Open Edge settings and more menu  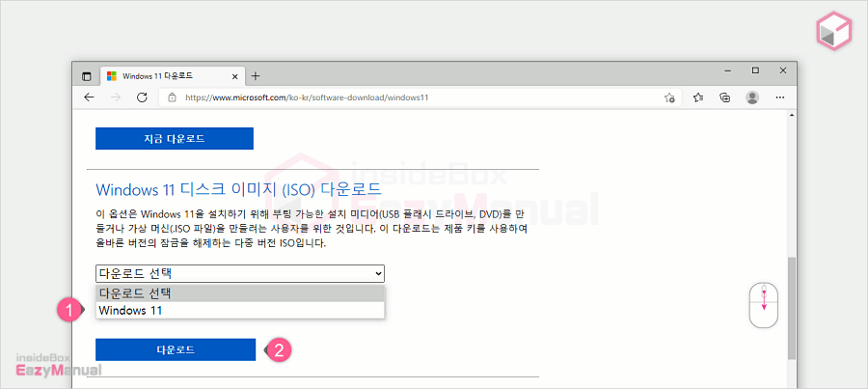click(x=780, y=97)
